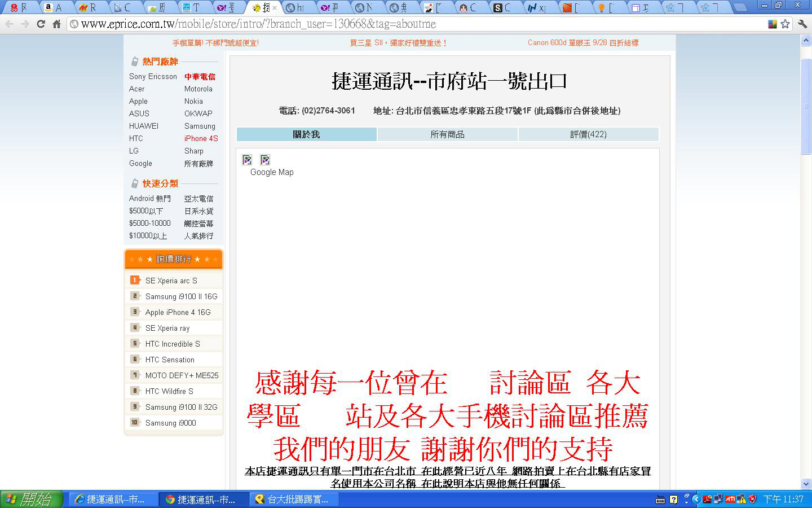The image size is (812, 508).
Task: Select the 關於我 tab
Action: pyautogui.click(x=306, y=134)
